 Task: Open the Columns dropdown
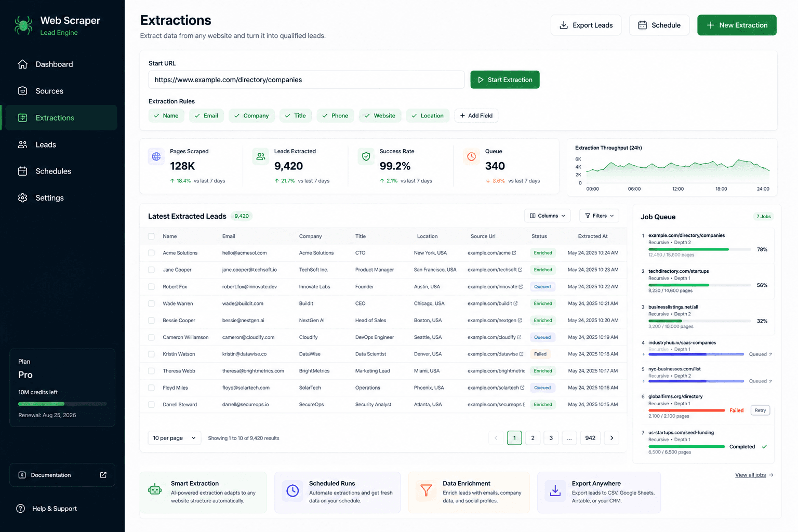click(x=547, y=216)
